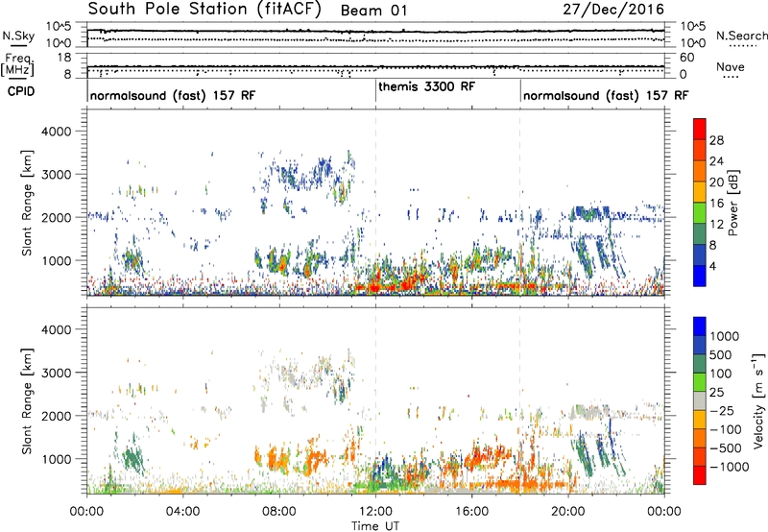Select the N.Sky legend label
Viewport: 768px width, 532px height.
pyautogui.click(x=18, y=36)
